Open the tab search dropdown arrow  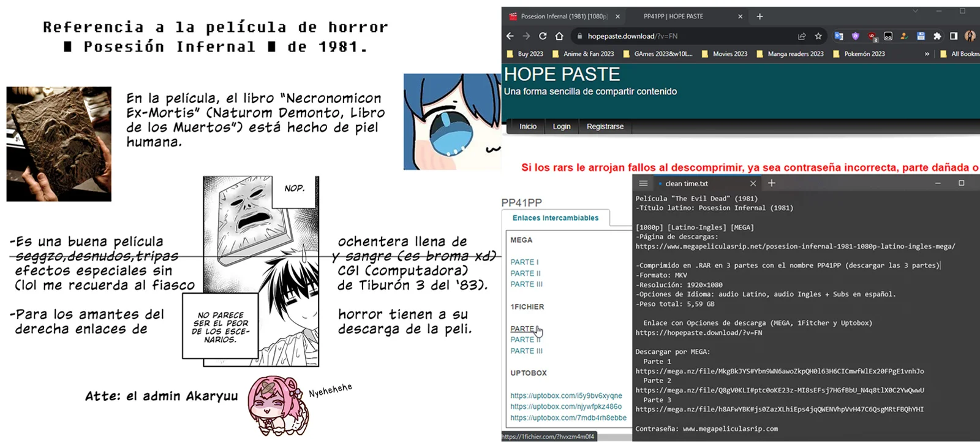915,11
